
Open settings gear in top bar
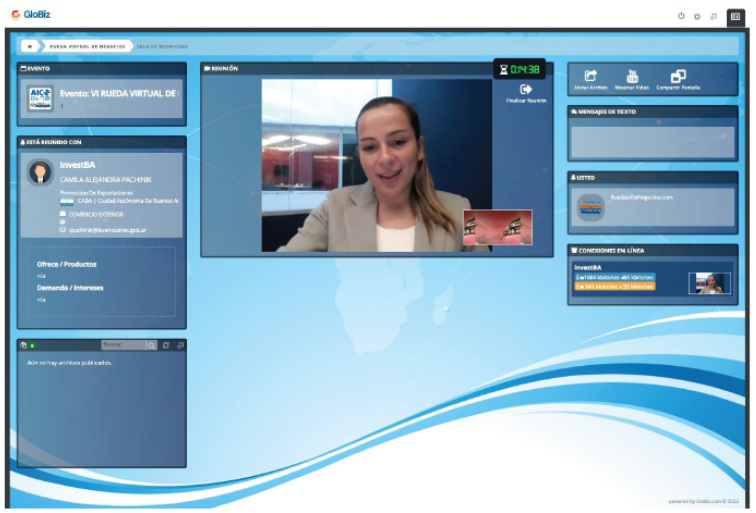tap(697, 15)
